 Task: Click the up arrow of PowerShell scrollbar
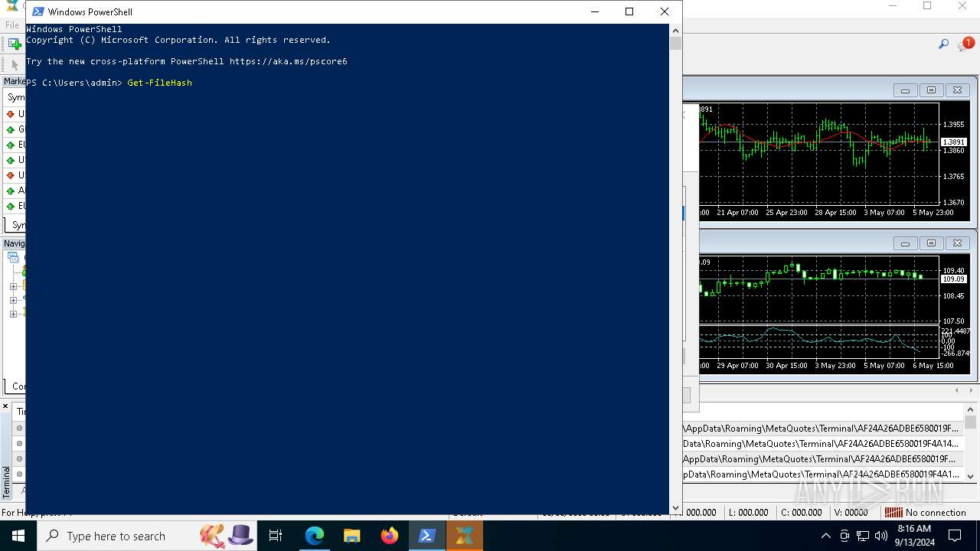(x=675, y=31)
